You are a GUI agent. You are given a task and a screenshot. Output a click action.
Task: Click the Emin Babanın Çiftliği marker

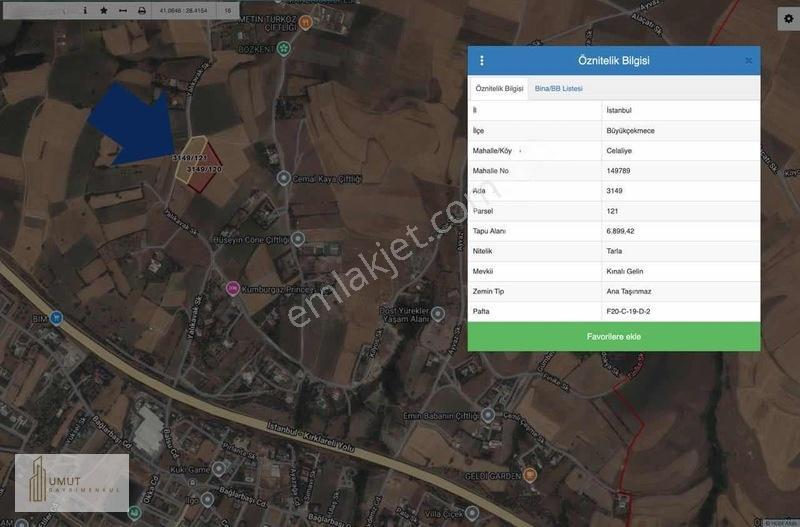click(488, 415)
